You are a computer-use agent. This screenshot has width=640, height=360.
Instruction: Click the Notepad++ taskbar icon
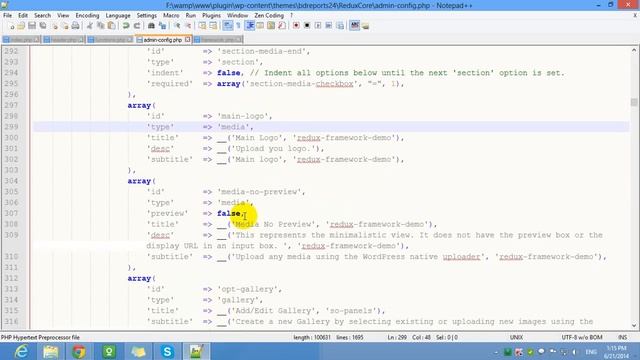[x=196, y=351]
